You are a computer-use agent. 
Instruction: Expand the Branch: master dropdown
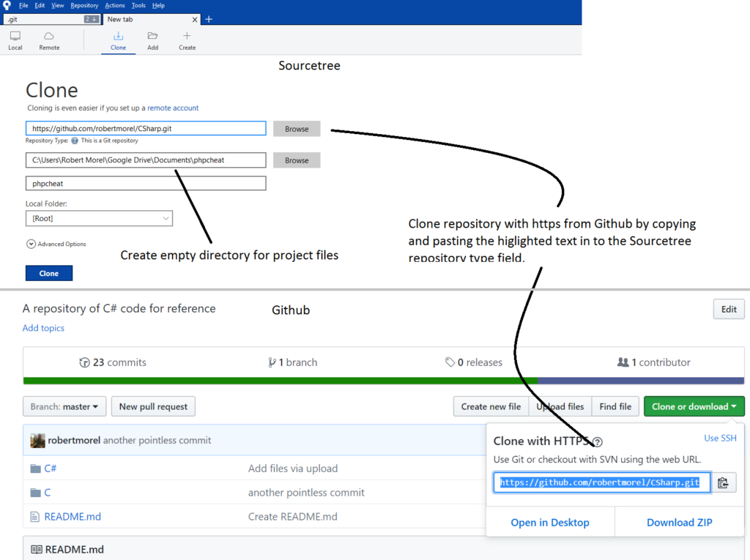pos(64,406)
